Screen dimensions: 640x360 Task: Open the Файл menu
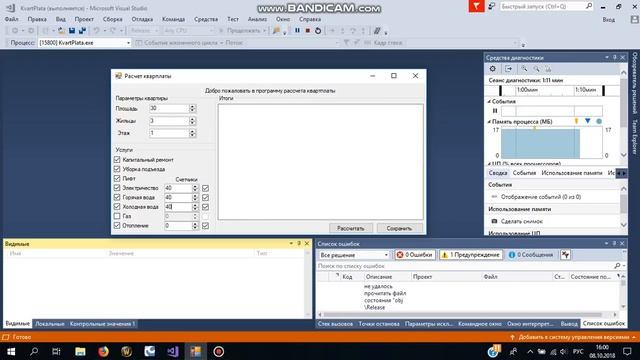11,19
